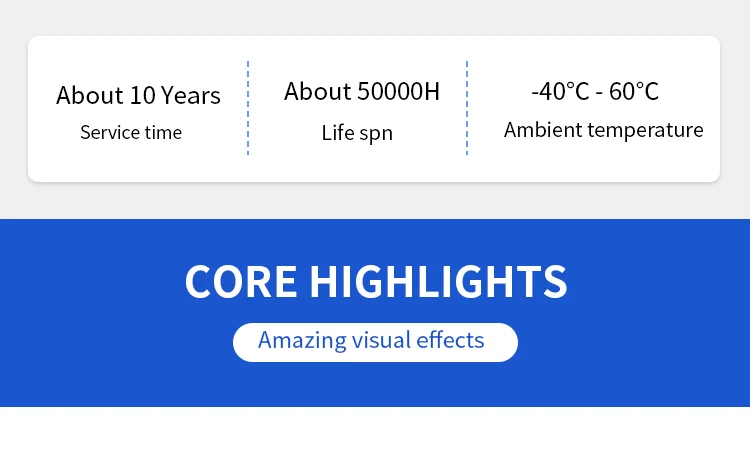The width and height of the screenshot is (750, 471).
Task: Click the word "temperature" in the card
Action: point(645,130)
